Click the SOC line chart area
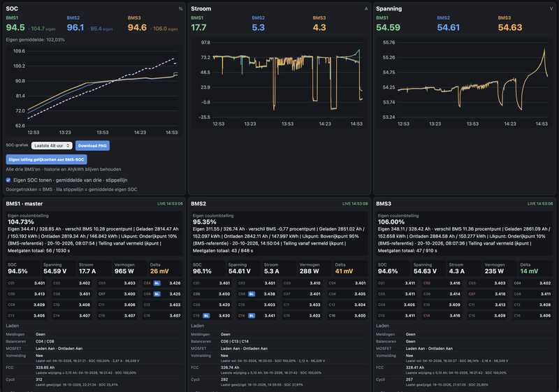Screen dimensions: 559x392 [94, 92]
